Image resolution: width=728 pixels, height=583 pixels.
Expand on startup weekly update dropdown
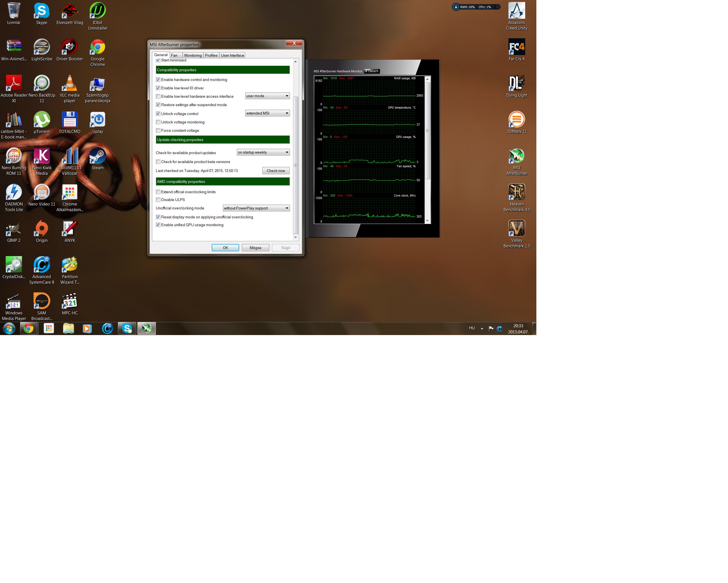[263, 152]
